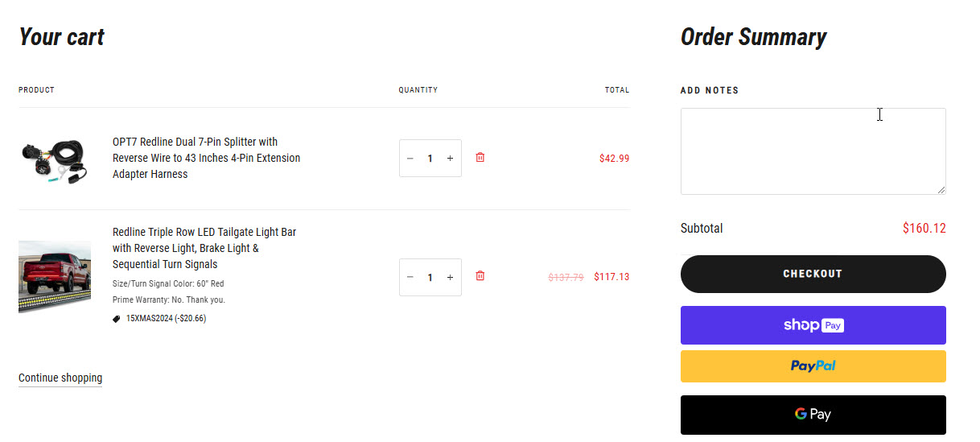The width and height of the screenshot is (980, 442).
Task: Select the quantity field of the LED Light Bar
Action: (430, 277)
